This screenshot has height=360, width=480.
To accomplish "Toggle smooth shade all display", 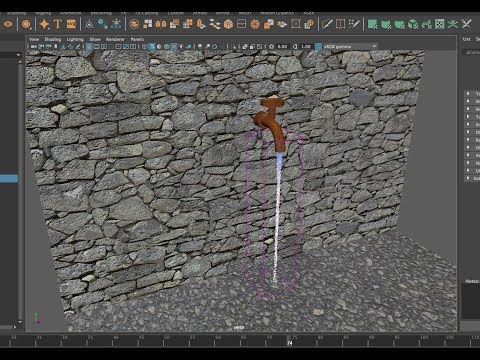I will coord(152,47).
